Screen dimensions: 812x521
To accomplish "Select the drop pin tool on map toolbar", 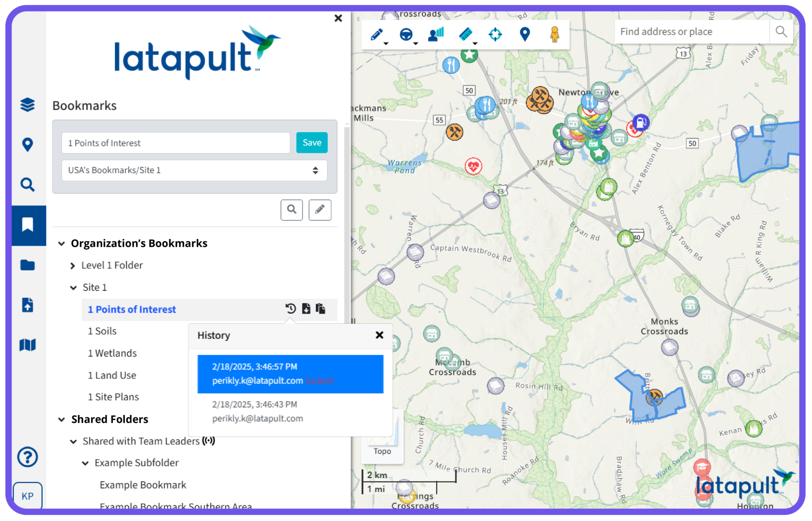I will coord(525,34).
